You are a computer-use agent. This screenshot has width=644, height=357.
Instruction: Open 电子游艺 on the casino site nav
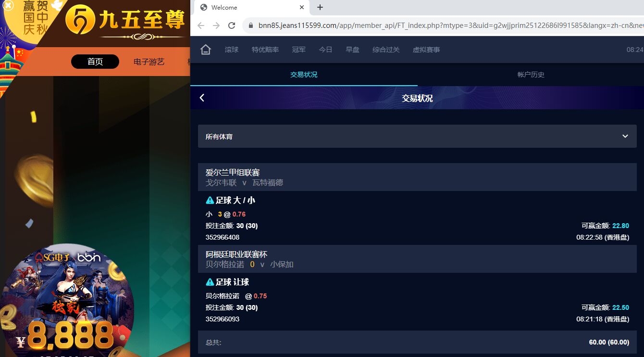coord(149,62)
